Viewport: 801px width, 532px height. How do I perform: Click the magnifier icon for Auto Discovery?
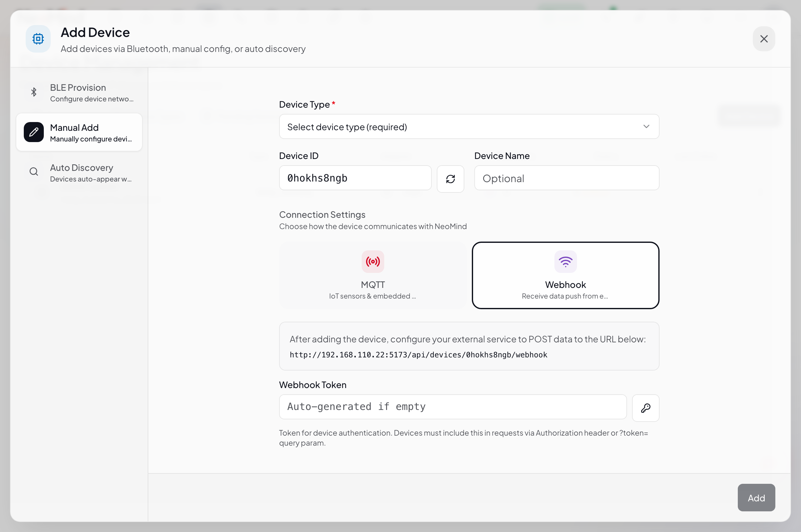click(33, 172)
